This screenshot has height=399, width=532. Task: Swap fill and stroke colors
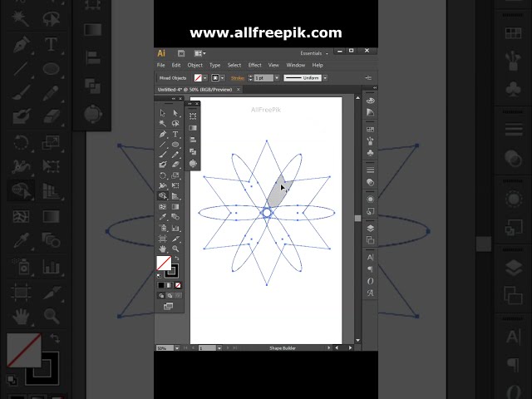177,259
